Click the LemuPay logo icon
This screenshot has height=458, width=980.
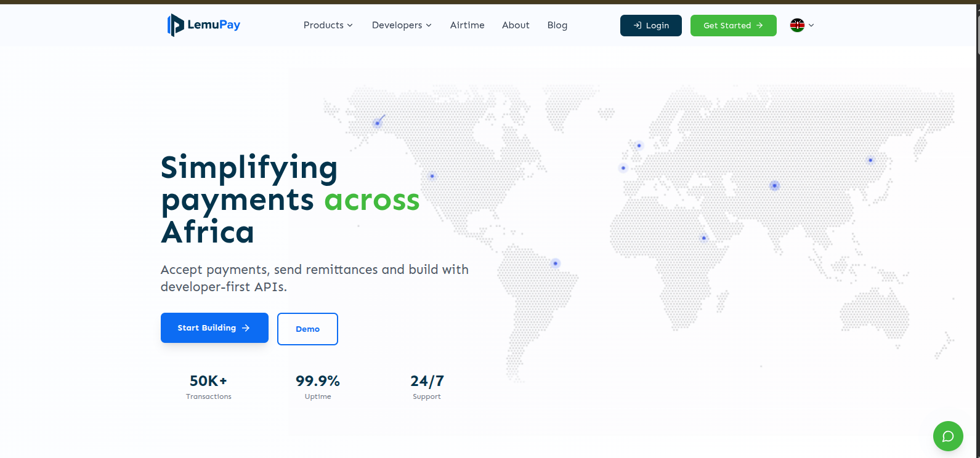176,25
